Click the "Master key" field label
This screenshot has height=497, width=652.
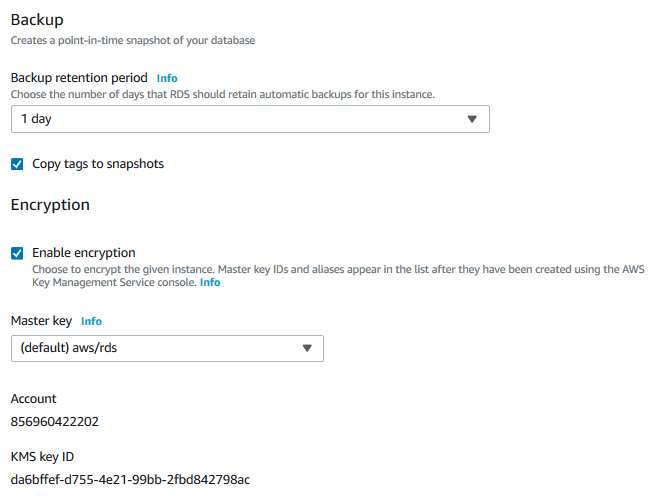tap(41, 322)
